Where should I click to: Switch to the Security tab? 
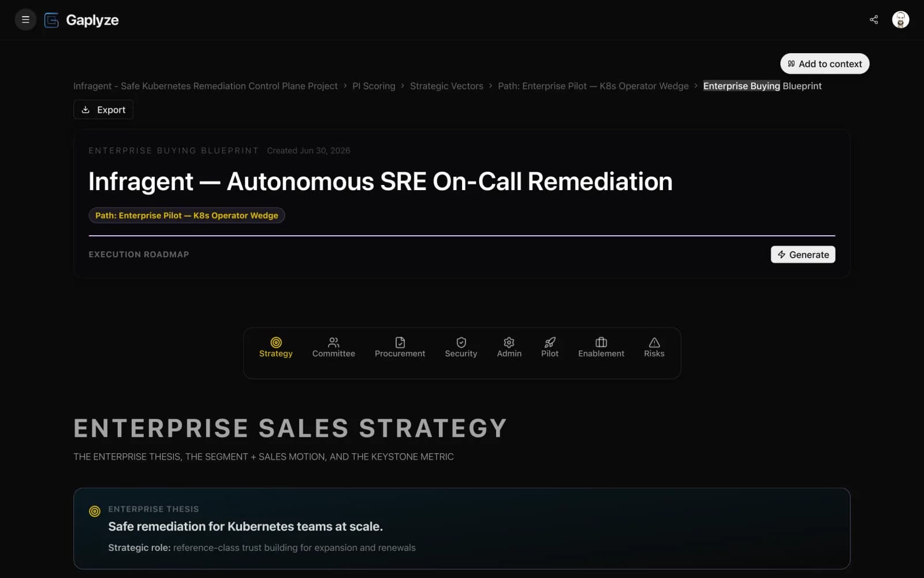(x=461, y=347)
